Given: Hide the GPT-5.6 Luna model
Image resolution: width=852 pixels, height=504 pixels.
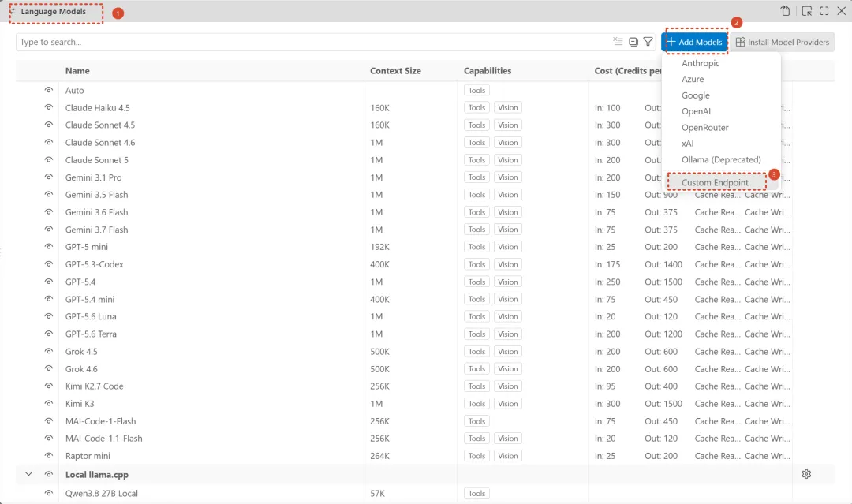Looking at the screenshot, I should 49,316.
